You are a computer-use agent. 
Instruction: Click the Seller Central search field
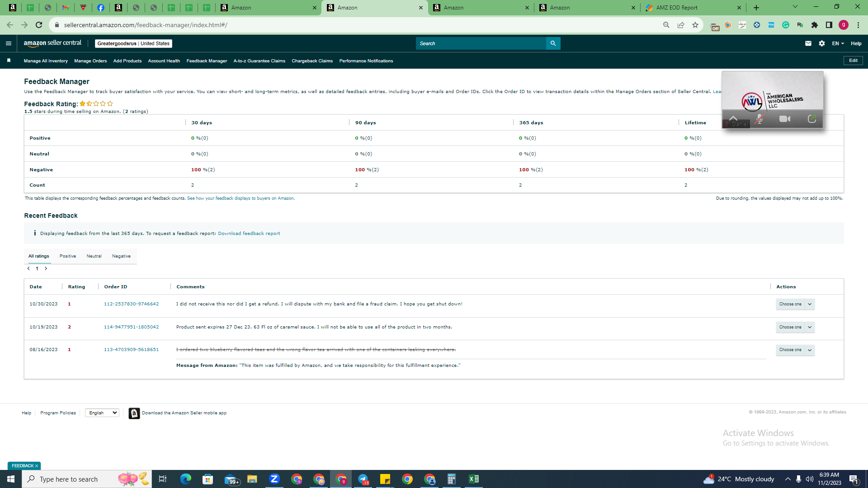(481, 43)
